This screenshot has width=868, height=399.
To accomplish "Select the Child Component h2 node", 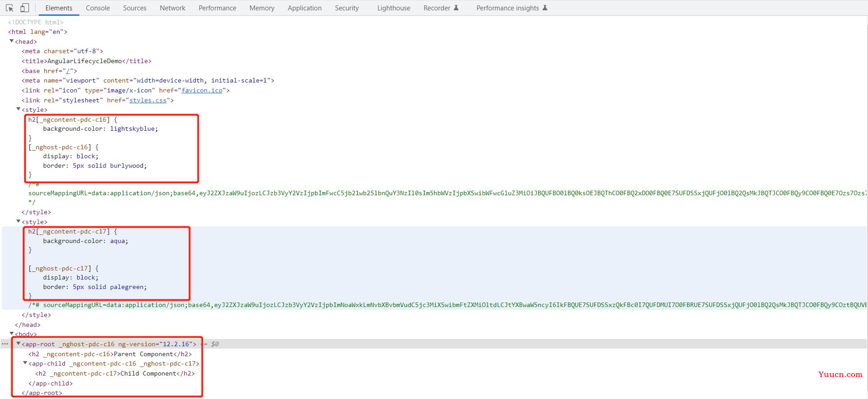I will pos(115,373).
